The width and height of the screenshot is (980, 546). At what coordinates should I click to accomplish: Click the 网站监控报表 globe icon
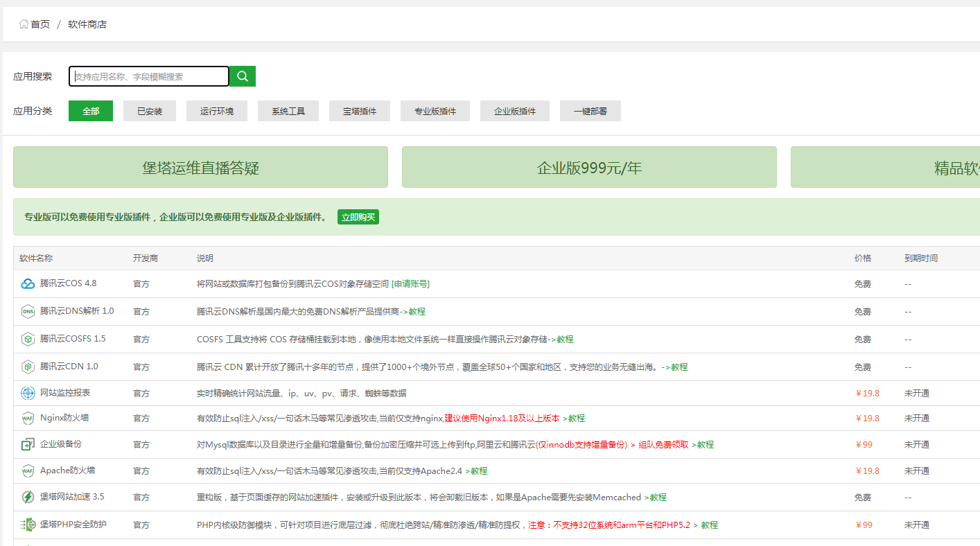coord(28,394)
